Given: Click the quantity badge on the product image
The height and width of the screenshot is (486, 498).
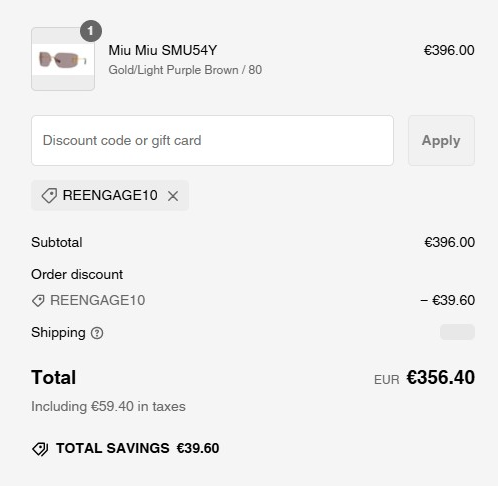Looking at the screenshot, I should 91,31.
